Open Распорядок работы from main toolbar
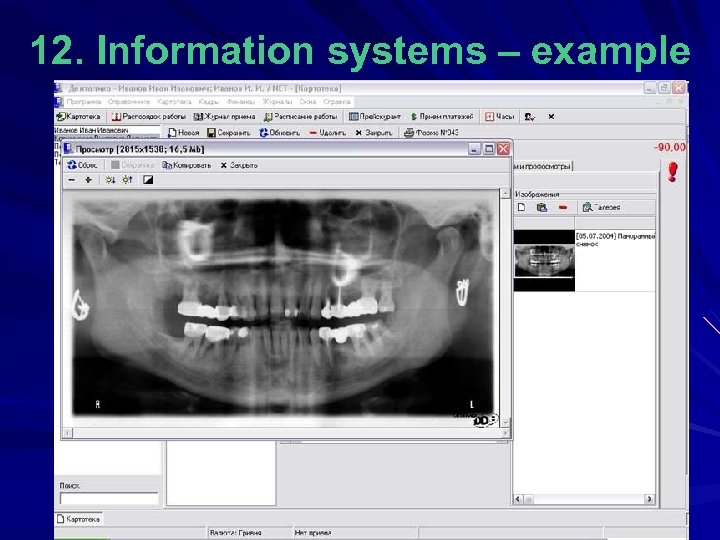 pos(149,117)
